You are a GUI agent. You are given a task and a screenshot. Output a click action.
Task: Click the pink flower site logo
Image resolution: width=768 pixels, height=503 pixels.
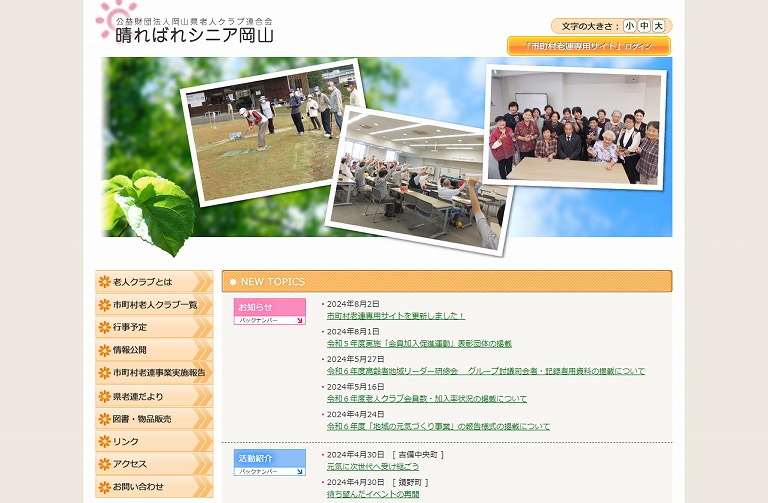point(116,21)
